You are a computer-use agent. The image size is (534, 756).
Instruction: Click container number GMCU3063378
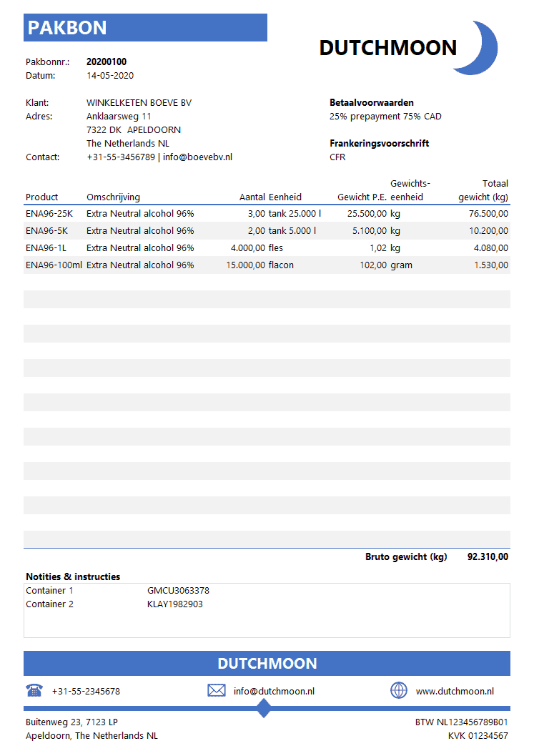178,591
